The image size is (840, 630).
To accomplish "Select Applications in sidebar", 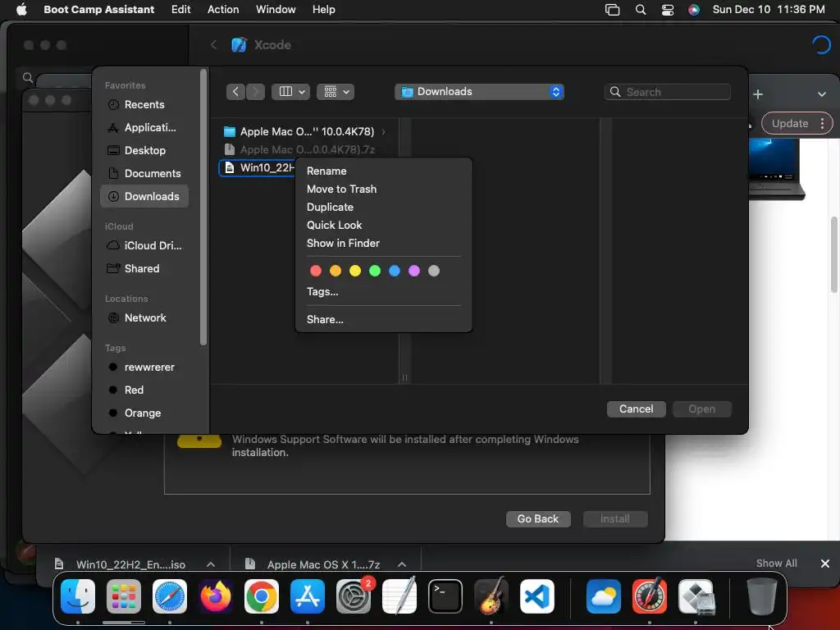I will tap(144, 128).
